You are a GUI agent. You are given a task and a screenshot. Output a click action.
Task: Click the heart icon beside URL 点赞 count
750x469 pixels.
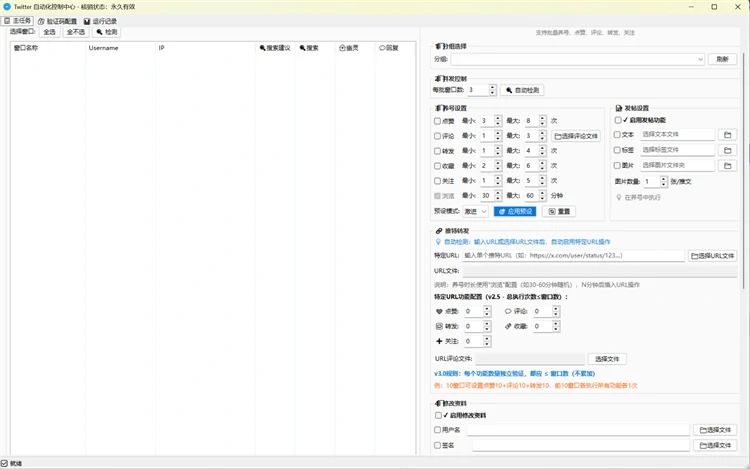pyautogui.click(x=439, y=311)
